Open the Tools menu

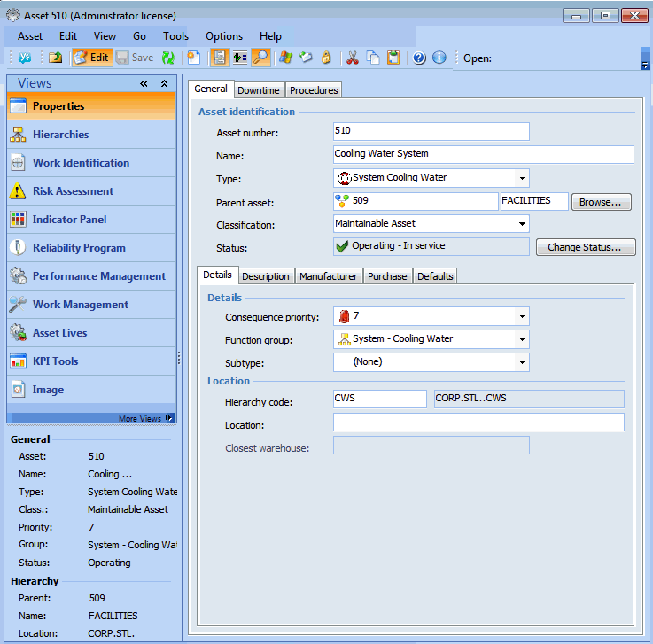[175, 36]
